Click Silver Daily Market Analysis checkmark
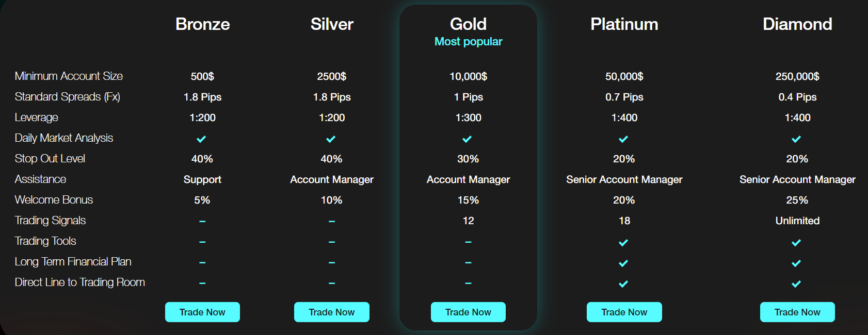Image resolution: width=868 pixels, height=335 pixels. coord(331,139)
